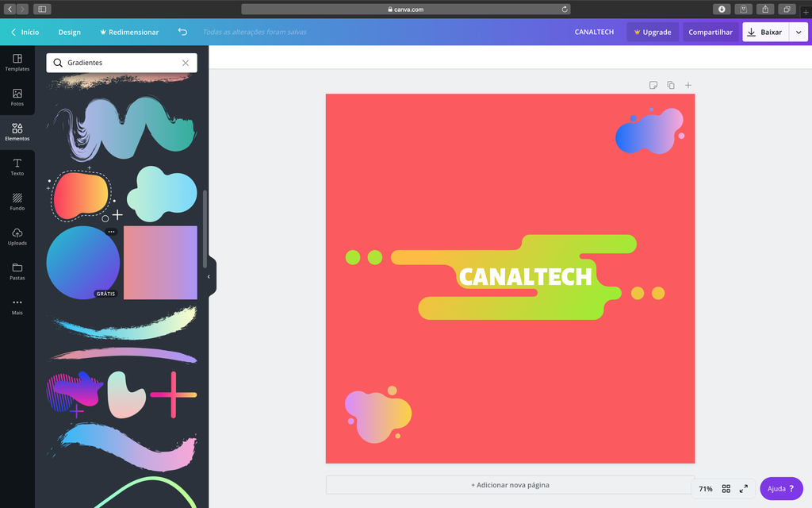Select the pink-yellow blob on canvas
The image size is (812, 508).
click(378, 414)
